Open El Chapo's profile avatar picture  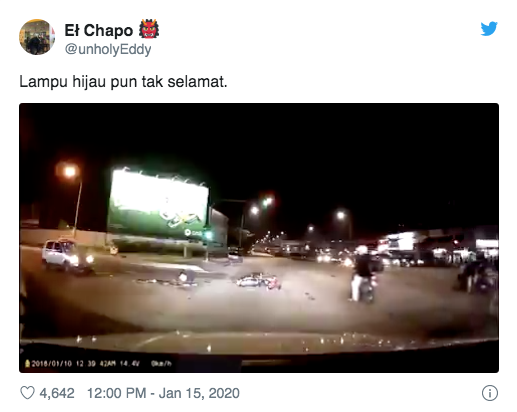37,37
